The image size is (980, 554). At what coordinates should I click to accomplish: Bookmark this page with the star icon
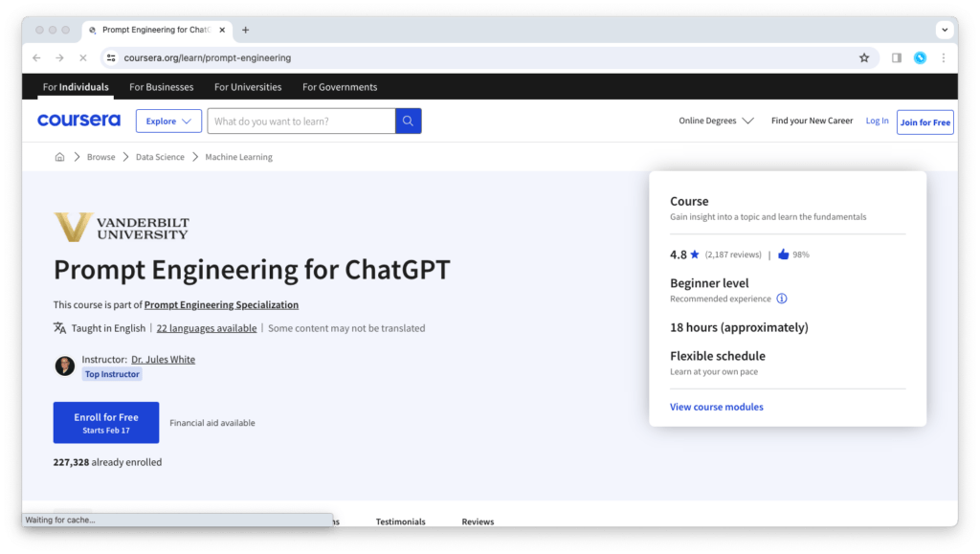(864, 57)
